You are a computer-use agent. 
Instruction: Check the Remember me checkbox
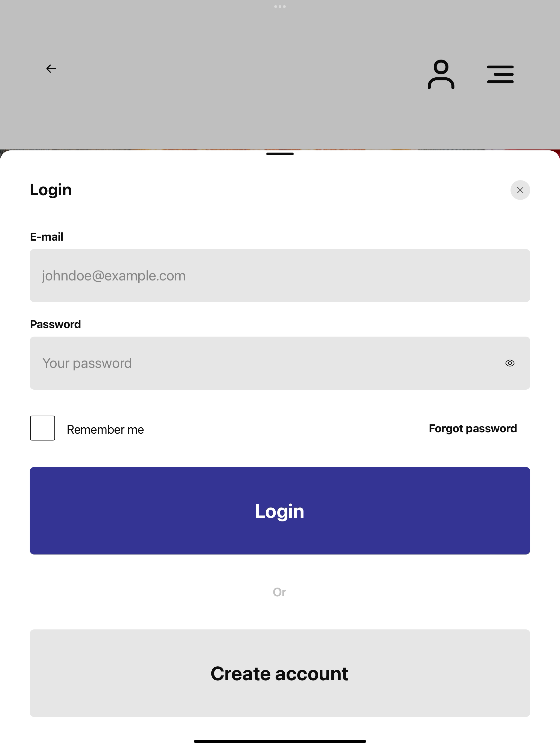[x=43, y=428]
